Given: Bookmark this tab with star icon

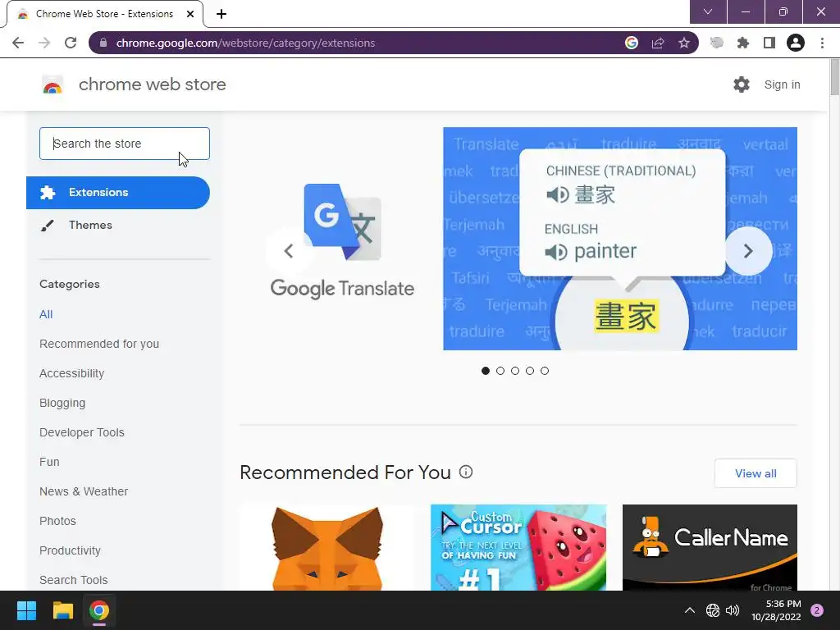Looking at the screenshot, I should tap(684, 43).
